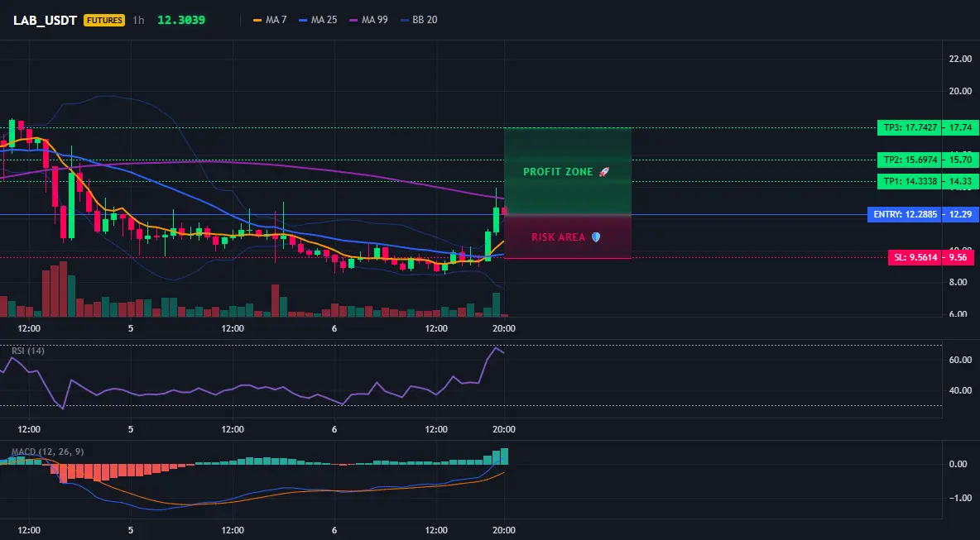Click the 12.29 price axis tag
This screenshot has width=980, height=540.
pos(959,215)
